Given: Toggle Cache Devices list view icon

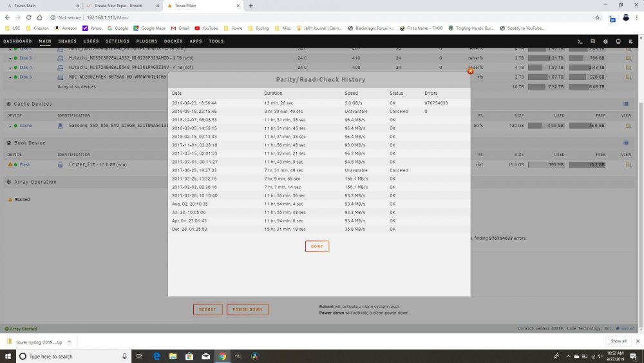Looking at the screenshot, I should (x=626, y=104).
